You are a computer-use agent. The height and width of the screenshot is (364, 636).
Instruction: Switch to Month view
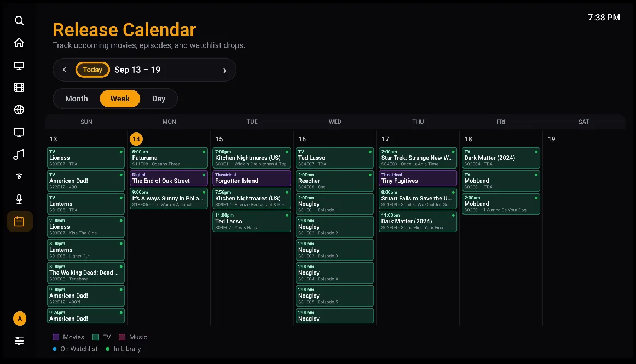76,99
